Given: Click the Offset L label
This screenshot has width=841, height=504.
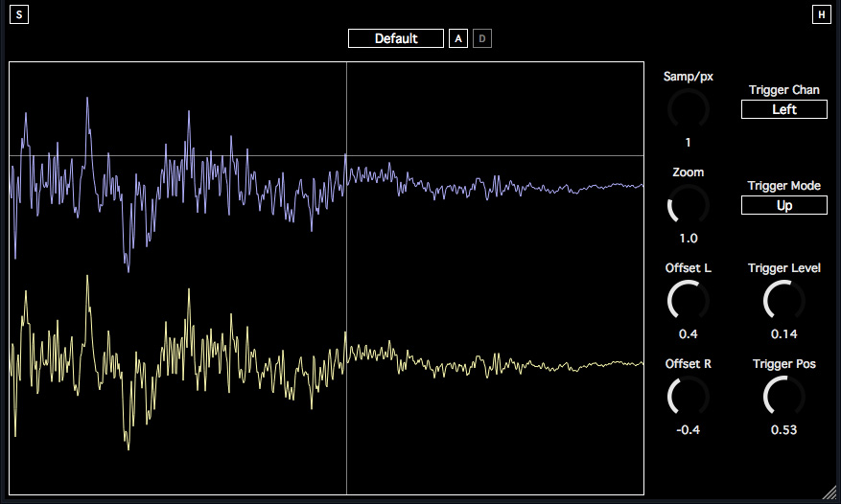Looking at the screenshot, I should click(x=689, y=268).
